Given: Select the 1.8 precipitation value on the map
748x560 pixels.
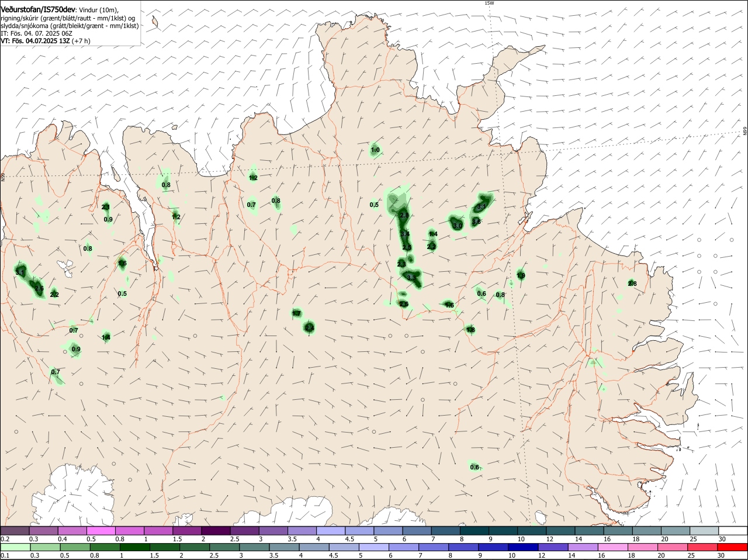Looking at the screenshot, I should click(470, 330).
